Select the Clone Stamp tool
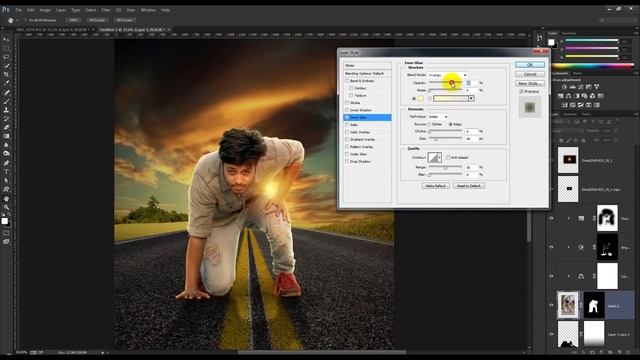This screenshot has height=360, width=640. (6, 110)
